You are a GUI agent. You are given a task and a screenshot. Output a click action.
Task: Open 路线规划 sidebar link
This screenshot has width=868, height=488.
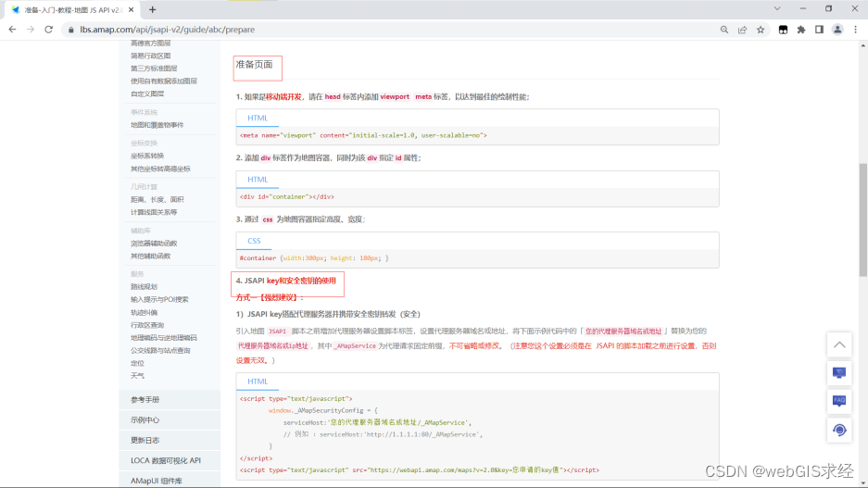tap(144, 287)
